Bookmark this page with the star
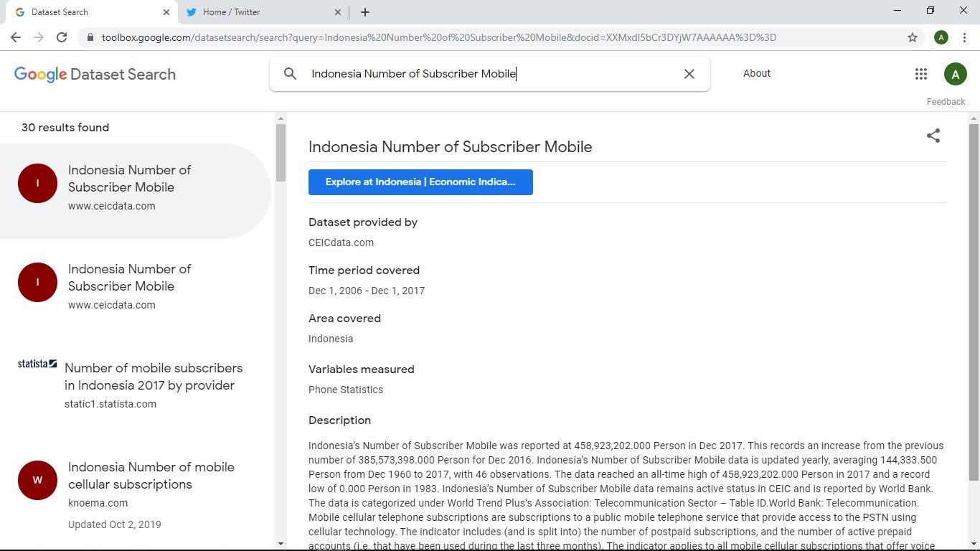This screenshot has height=551, width=980. click(913, 37)
